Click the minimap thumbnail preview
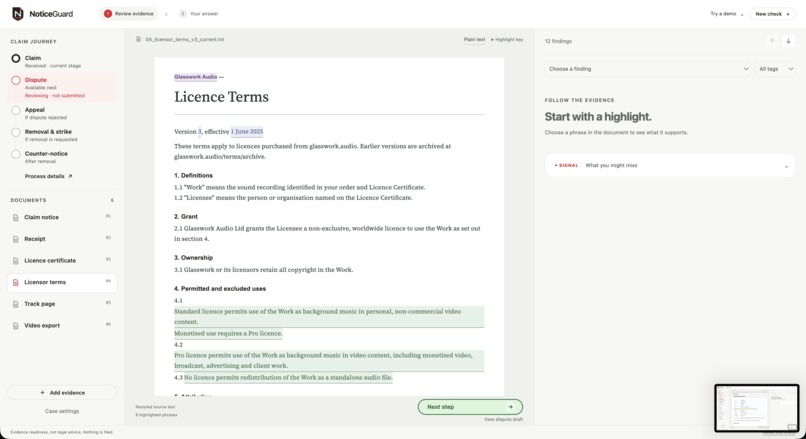806x439 pixels. (757, 408)
